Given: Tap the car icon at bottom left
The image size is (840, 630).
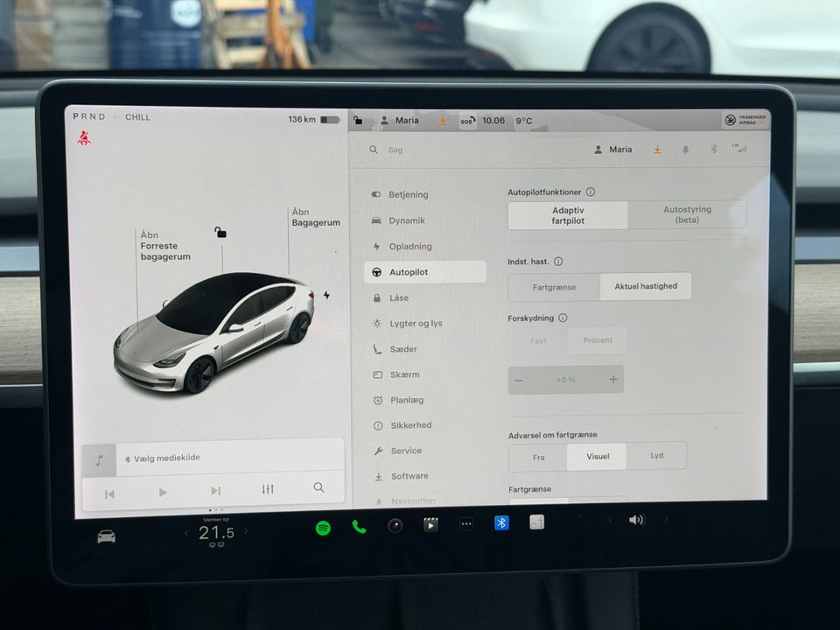Looking at the screenshot, I should [105, 535].
